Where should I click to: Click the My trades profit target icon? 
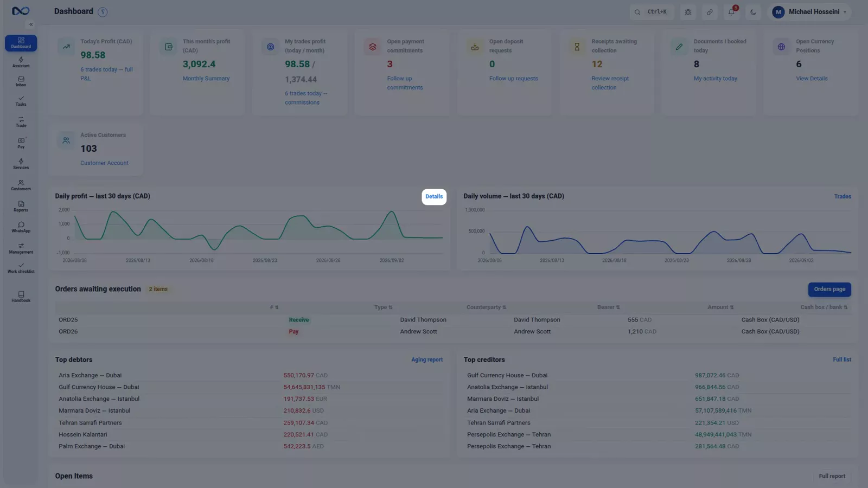pos(271,47)
